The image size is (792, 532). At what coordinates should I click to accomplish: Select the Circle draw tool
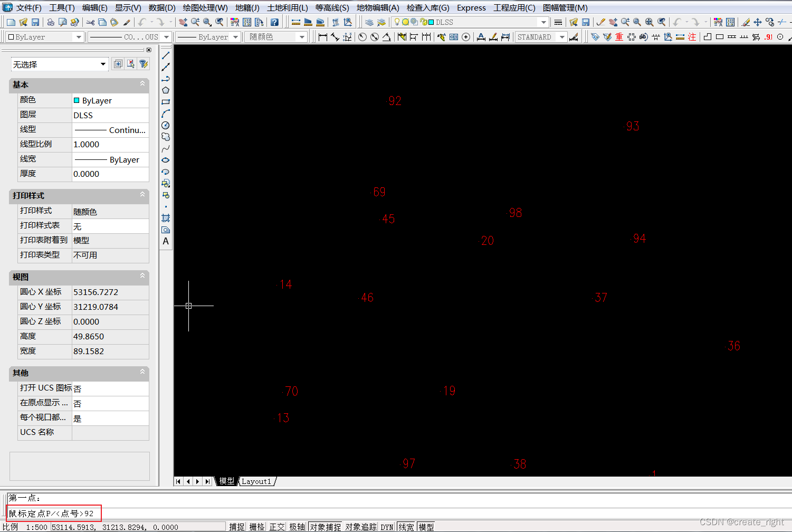pos(166,125)
